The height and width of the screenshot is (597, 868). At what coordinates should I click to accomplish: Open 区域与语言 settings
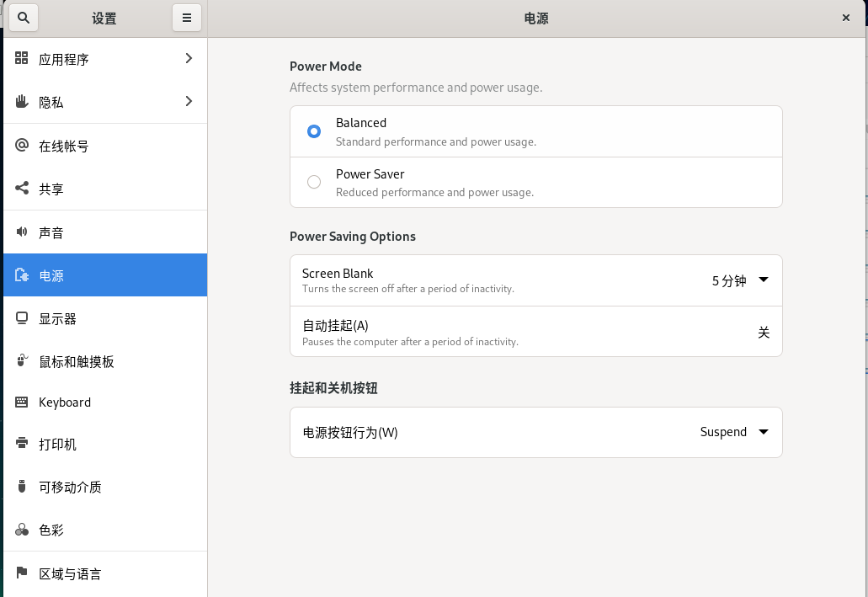(x=70, y=574)
